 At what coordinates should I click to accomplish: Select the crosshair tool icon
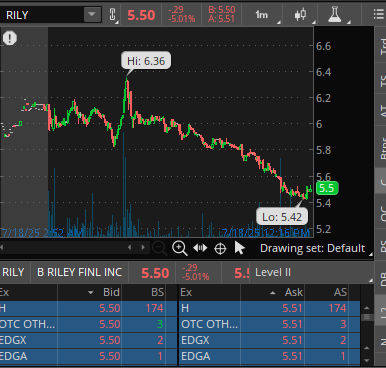point(220,248)
